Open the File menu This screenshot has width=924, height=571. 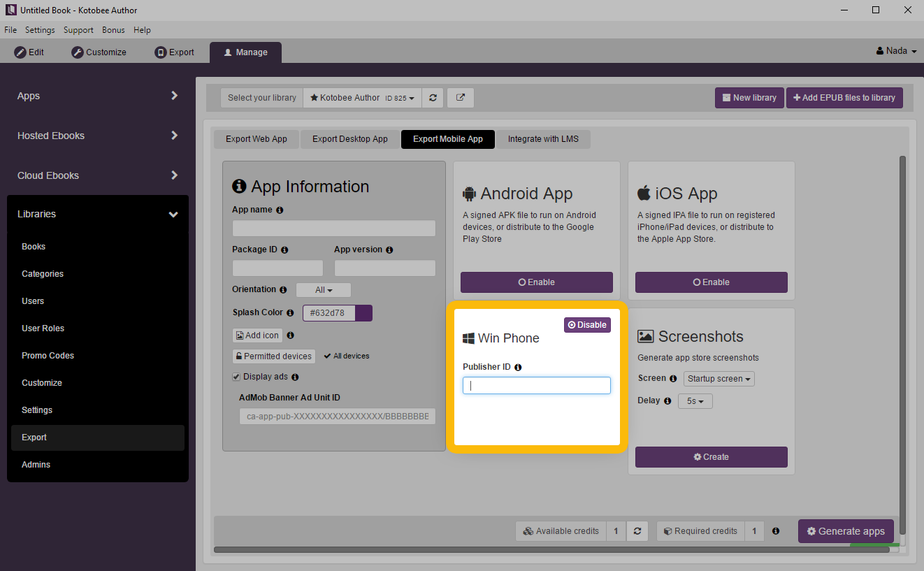(x=10, y=30)
